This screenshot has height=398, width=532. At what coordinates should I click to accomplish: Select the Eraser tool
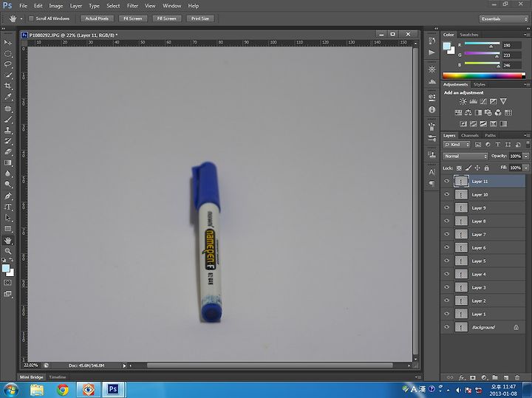pos(8,152)
